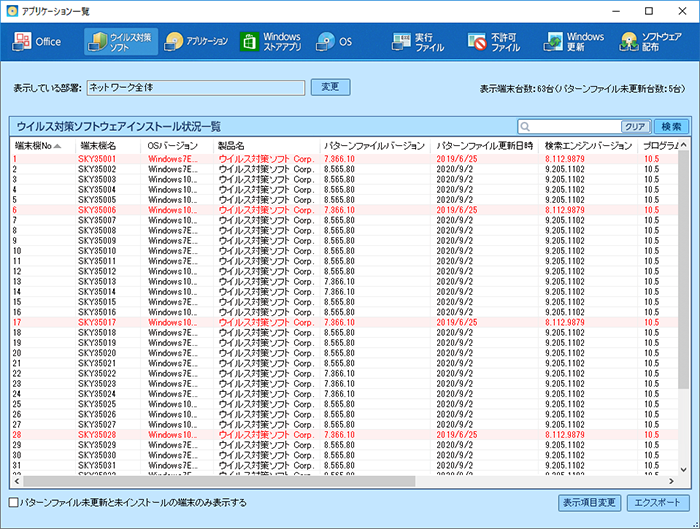700x529 pixels.
Task: Click the horizontal scrollbar thumb
Action: 219,481
